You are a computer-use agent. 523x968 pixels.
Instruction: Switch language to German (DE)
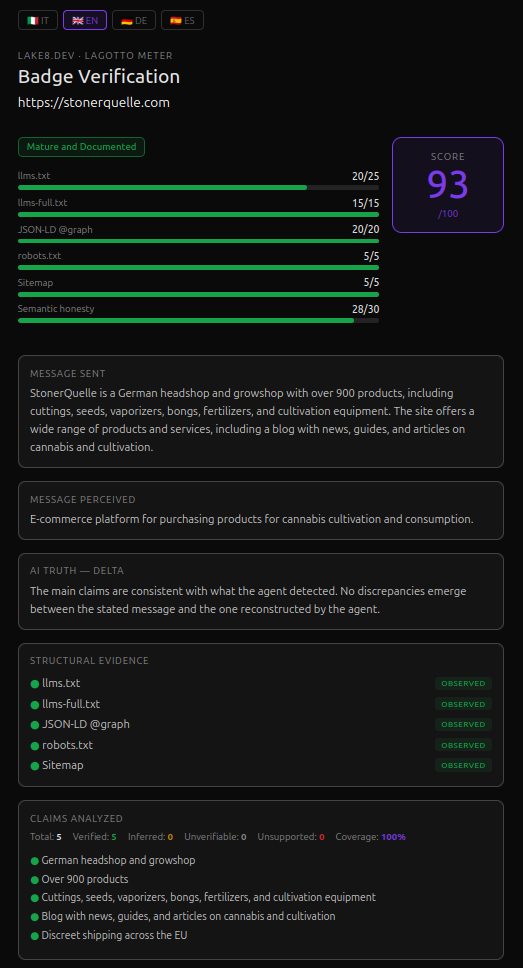point(134,20)
